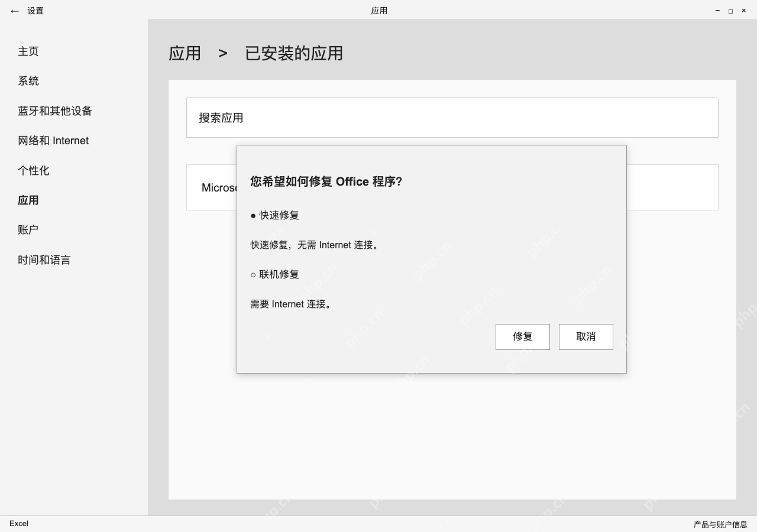Click the 取消 button in the dialog
The image size is (757, 532).
[x=586, y=337]
